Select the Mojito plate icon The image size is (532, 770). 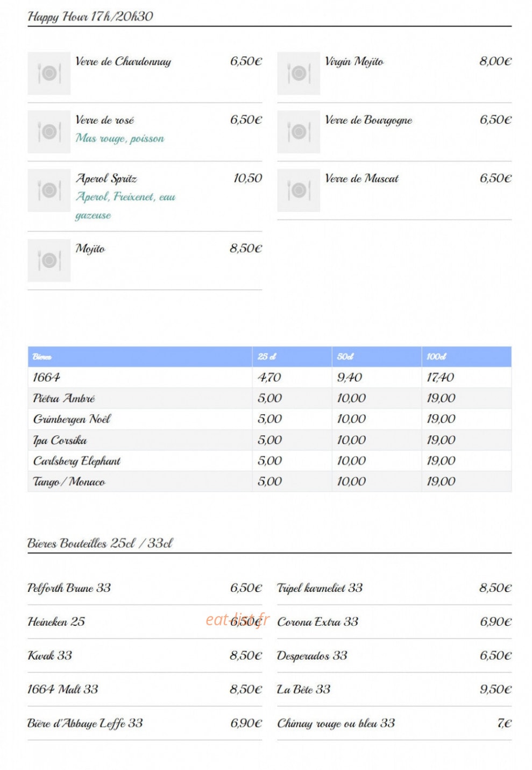click(49, 260)
